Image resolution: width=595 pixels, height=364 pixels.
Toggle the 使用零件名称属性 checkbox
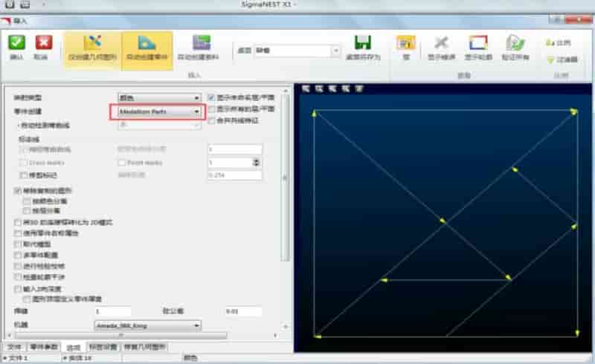(17, 233)
